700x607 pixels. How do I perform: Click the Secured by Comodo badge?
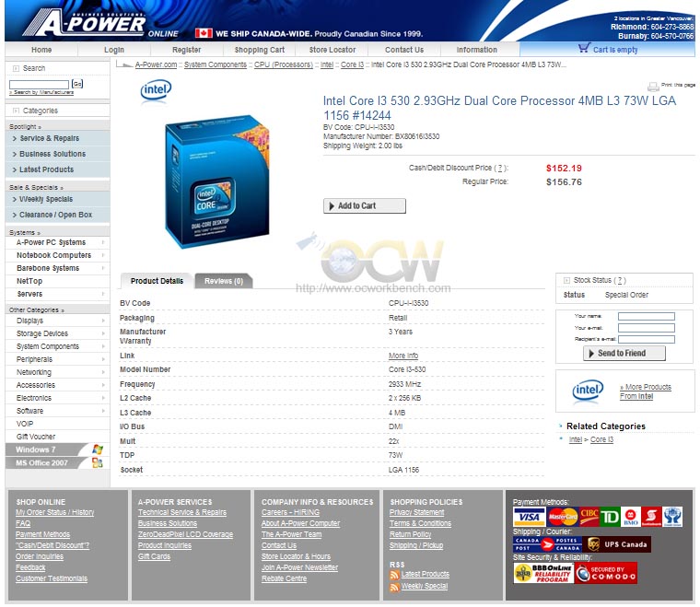pyautogui.click(x=606, y=573)
